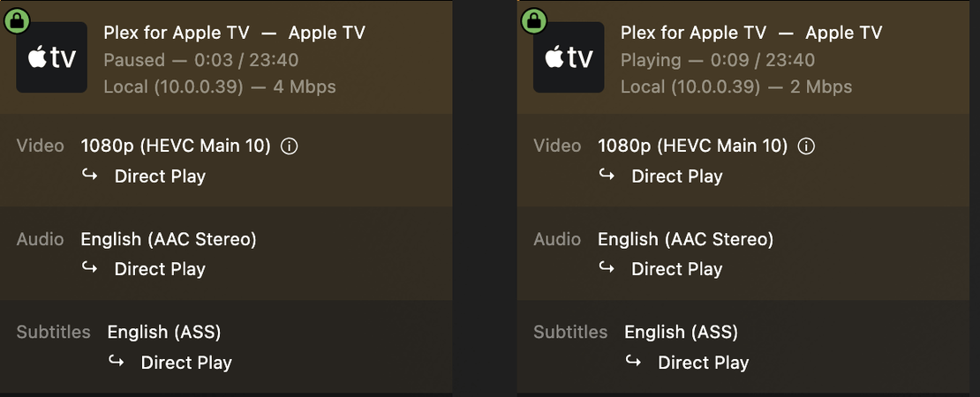Click the subtitles Direct Play arrow in the playing session
Viewport: 980px width, 397px height.
pos(634,361)
